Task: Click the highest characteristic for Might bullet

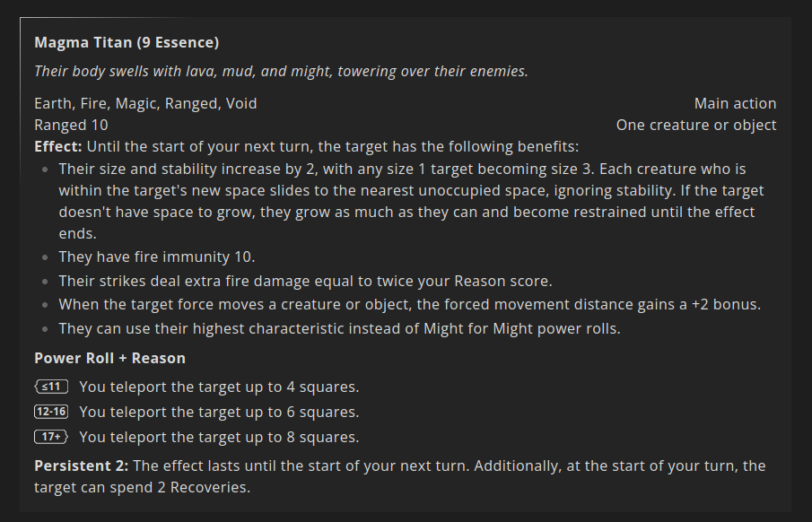Action: click(x=339, y=327)
